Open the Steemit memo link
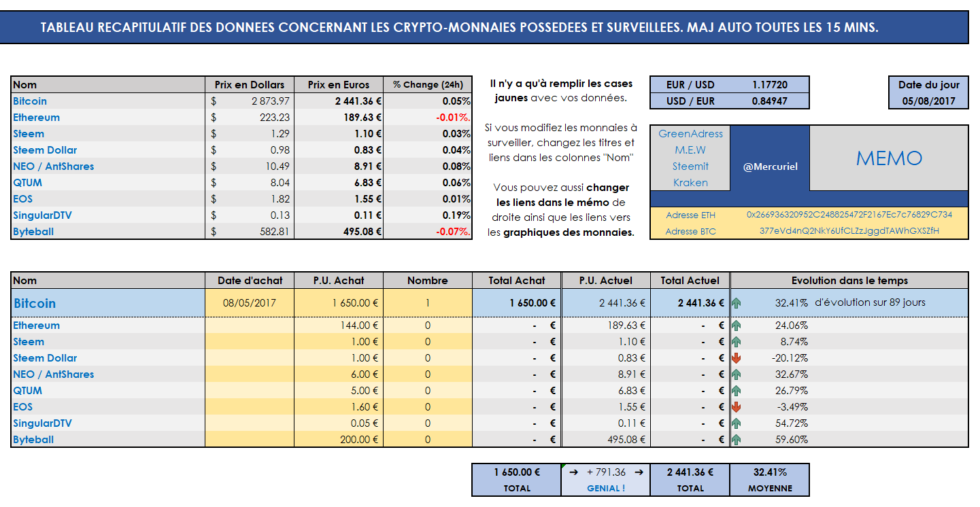Image resolution: width=980 pixels, height=507 pixels. tap(690, 167)
